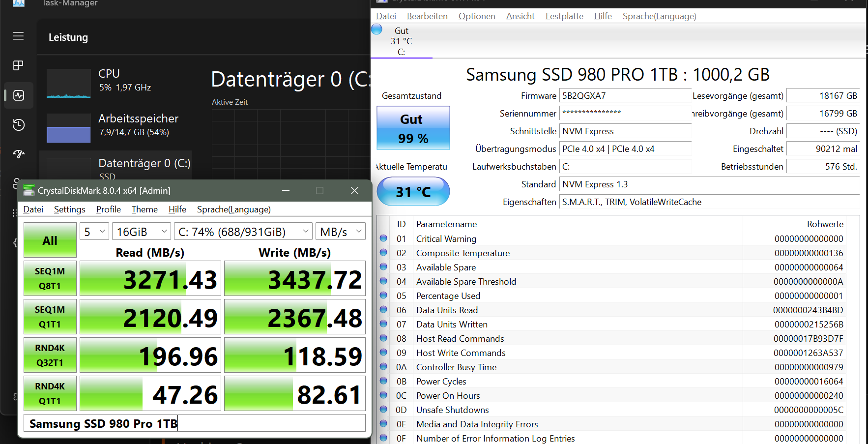Click status circle of Power Cycles row
The height and width of the screenshot is (444, 868).
point(384,381)
